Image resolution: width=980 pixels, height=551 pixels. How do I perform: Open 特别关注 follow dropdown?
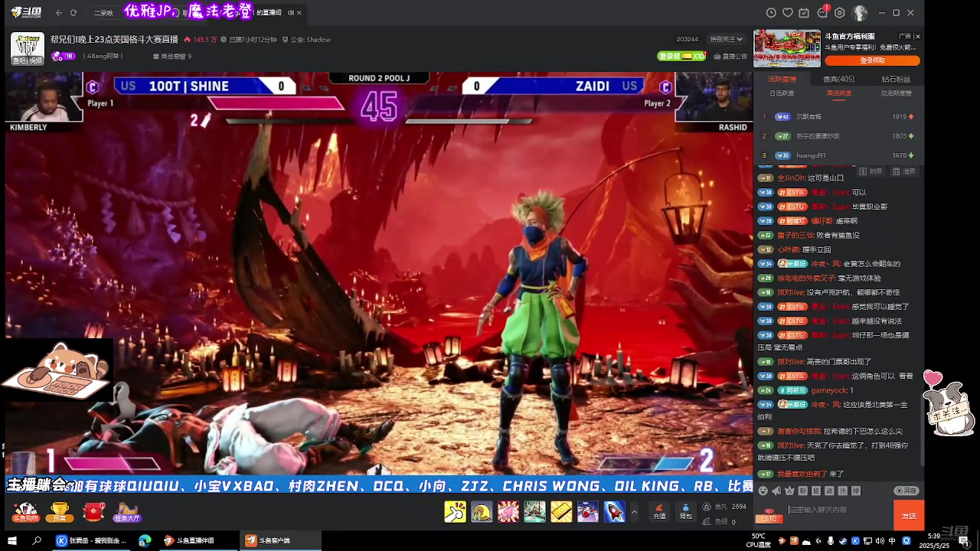(x=726, y=39)
